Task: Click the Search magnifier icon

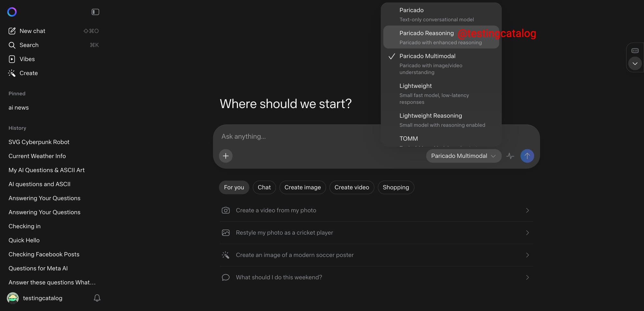Action: (x=12, y=45)
